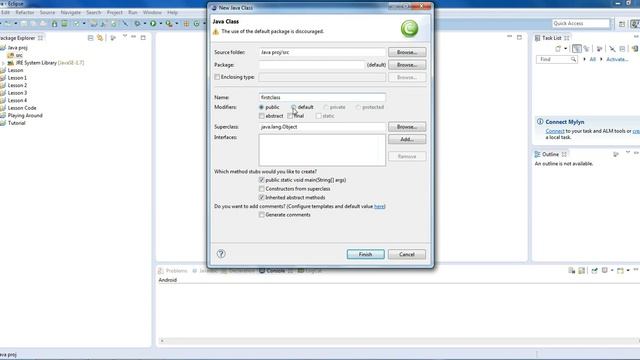Enable the Generate comments checkbox
640x360 pixels.
click(x=262, y=215)
